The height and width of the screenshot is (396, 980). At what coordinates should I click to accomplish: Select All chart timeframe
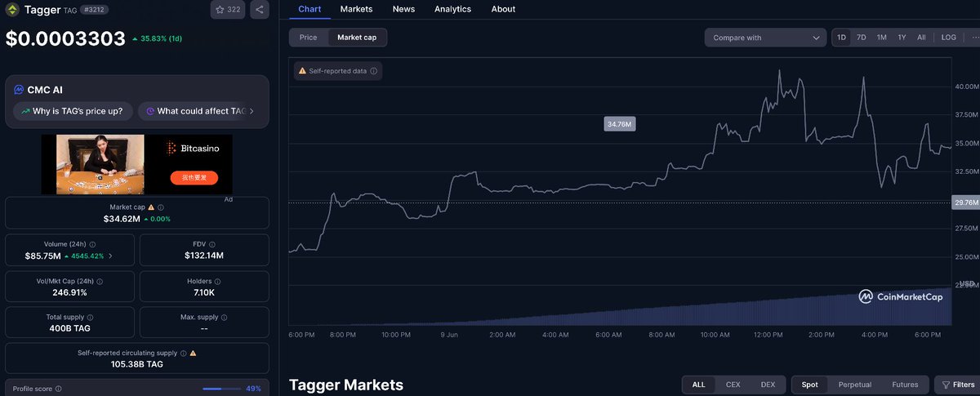pyautogui.click(x=921, y=38)
